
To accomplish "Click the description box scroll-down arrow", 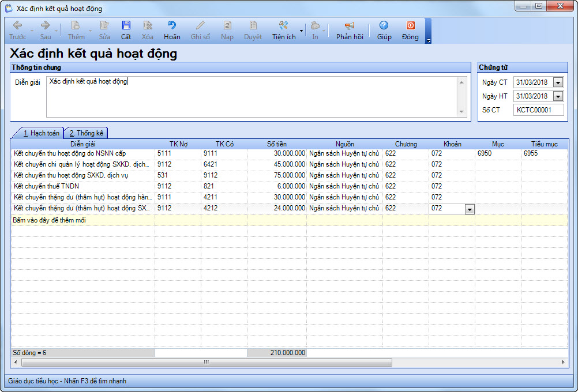I will pos(462,112).
